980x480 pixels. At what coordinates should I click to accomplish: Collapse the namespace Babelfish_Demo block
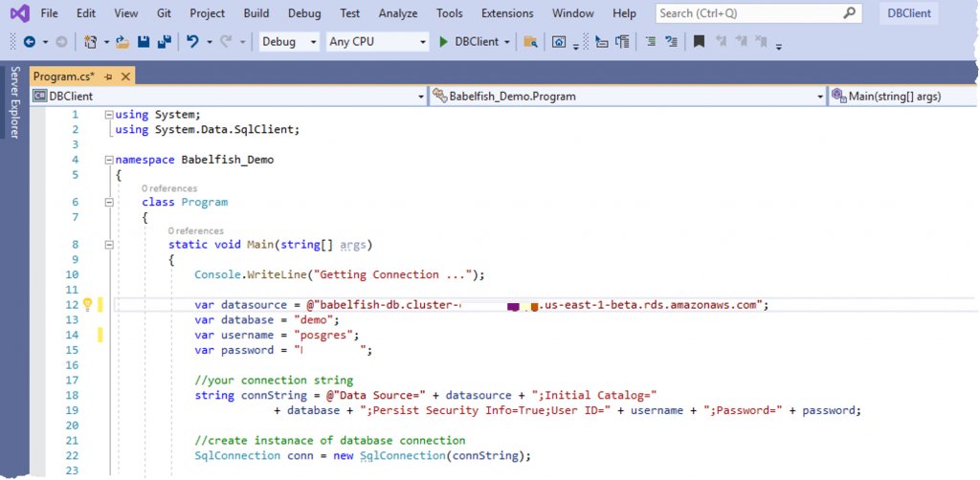(x=109, y=160)
